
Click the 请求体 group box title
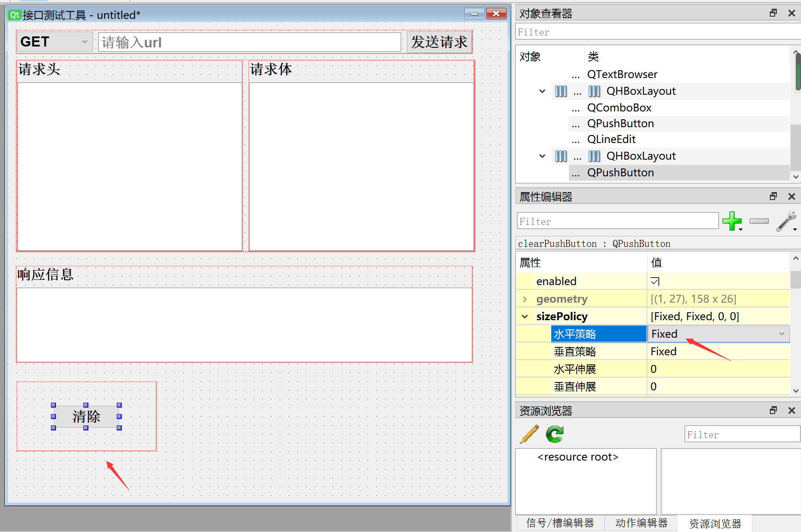(271, 69)
